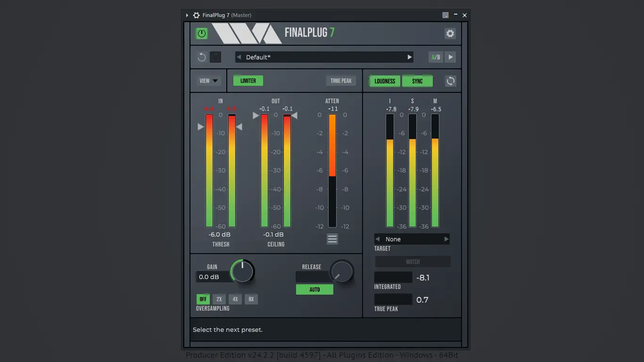Close the FinalPlug 7 window

click(464, 15)
